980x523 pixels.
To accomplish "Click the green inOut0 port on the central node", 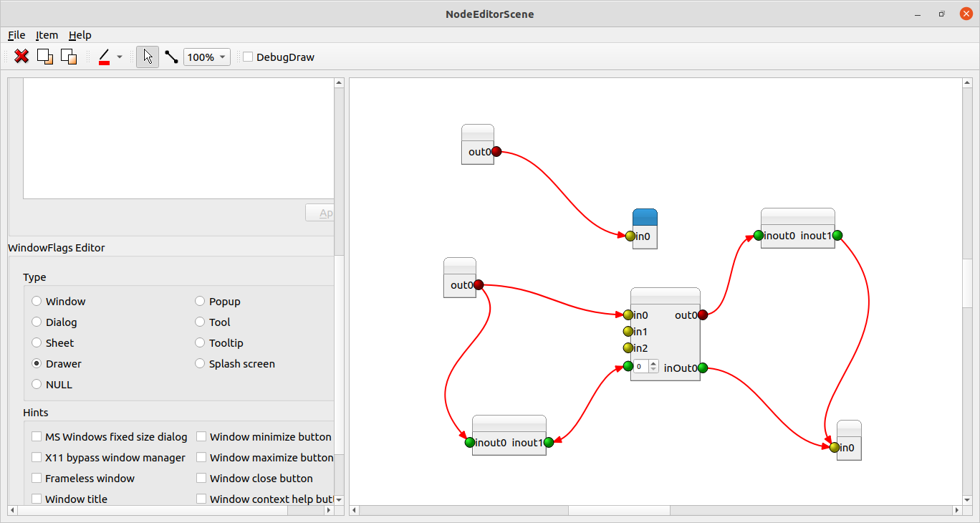I will pos(703,368).
